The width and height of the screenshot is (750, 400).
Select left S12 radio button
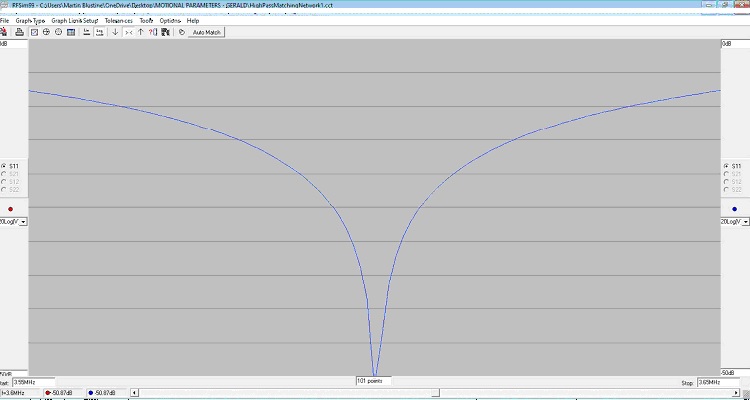(x=4, y=182)
